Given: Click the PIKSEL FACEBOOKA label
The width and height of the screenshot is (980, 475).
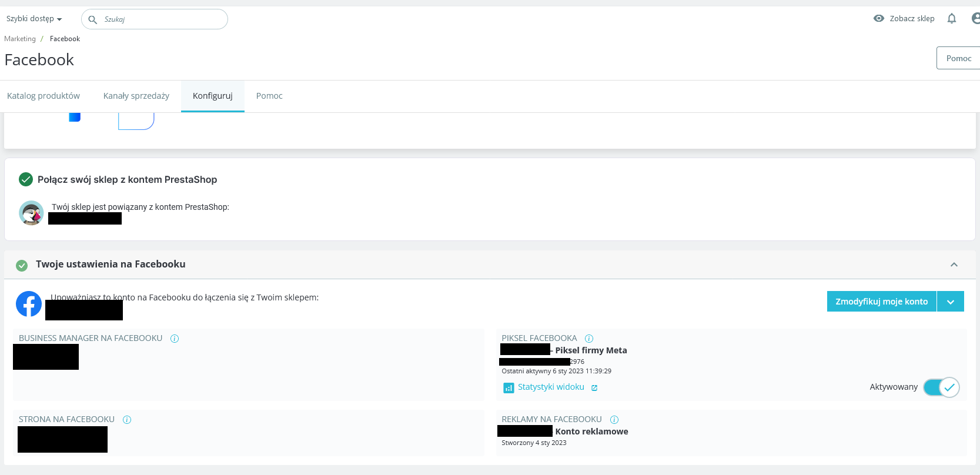Looking at the screenshot, I should [539, 338].
